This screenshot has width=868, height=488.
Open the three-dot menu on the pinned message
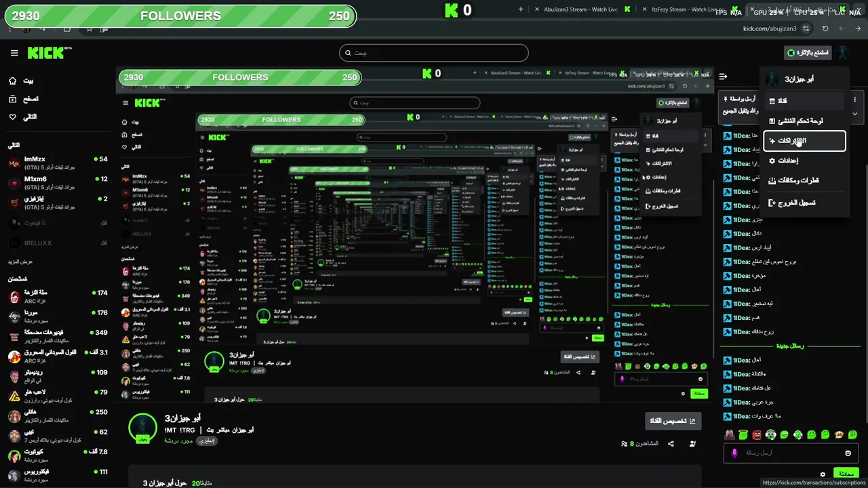(854, 100)
